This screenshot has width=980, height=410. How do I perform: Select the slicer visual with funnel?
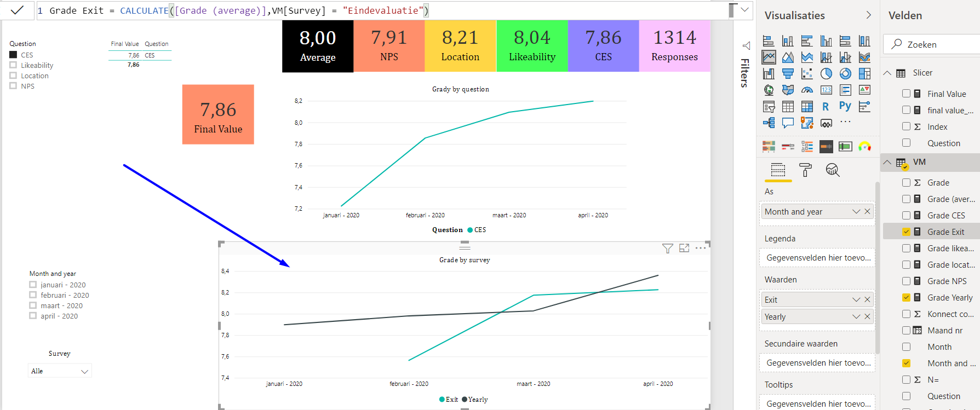point(769,106)
